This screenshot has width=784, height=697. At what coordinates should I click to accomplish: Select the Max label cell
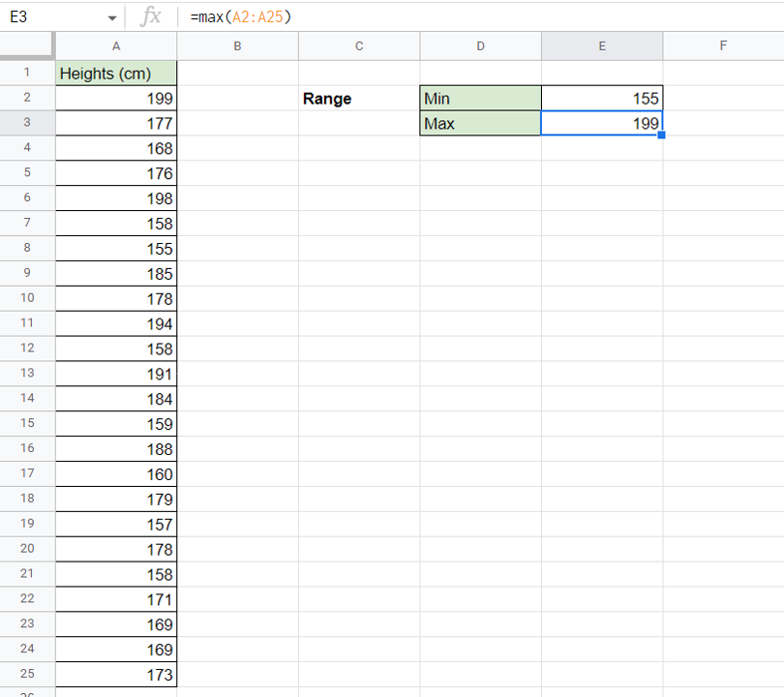pos(480,124)
